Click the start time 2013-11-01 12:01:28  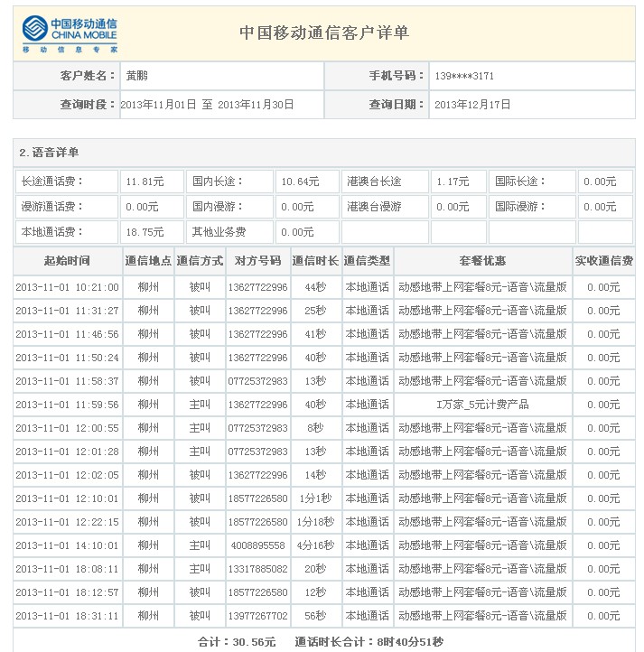[67, 452]
